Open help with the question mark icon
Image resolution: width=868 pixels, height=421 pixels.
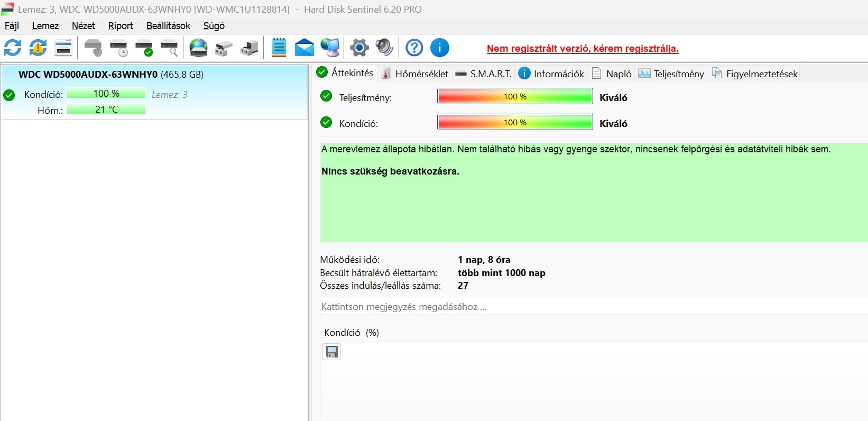pos(414,48)
